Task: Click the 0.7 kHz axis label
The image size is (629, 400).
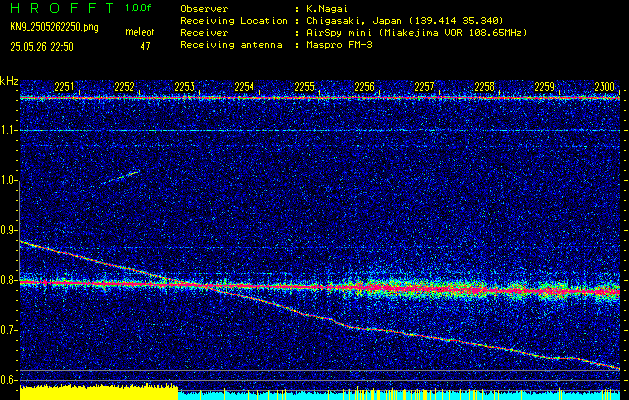Action: coord(8,330)
